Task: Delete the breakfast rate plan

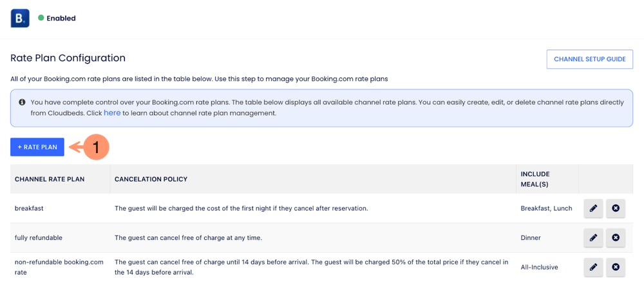Action: click(616, 208)
